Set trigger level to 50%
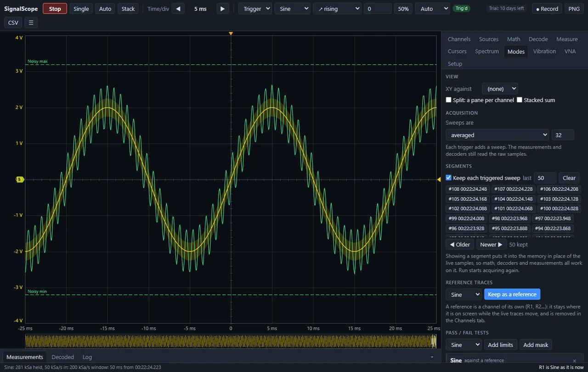This screenshot has height=372, width=588. 403,9
